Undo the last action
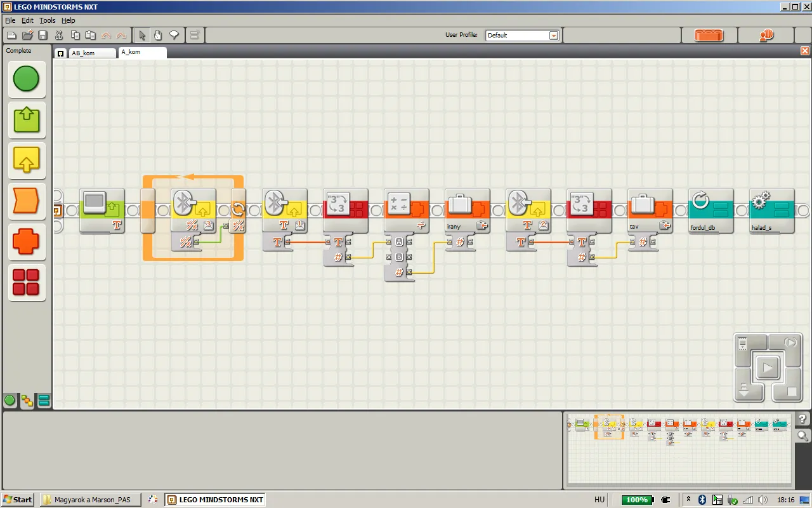 [x=106, y=36]
